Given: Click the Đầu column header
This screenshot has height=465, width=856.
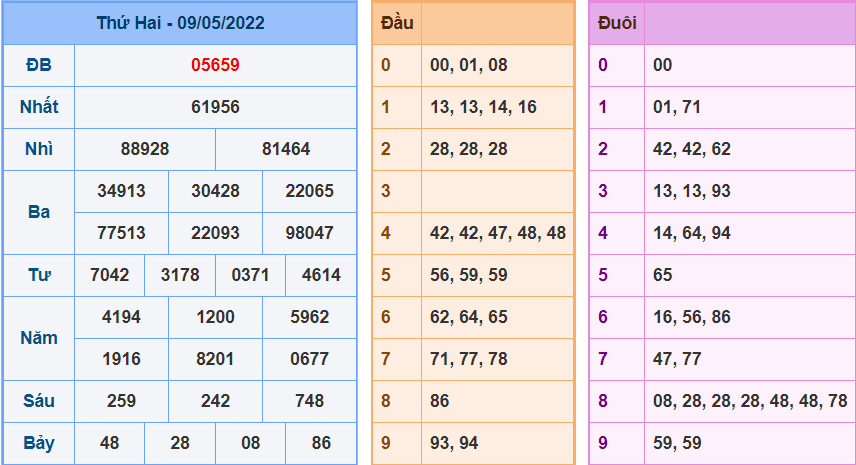Looking at the screenshot, I should tap(397, 23).
